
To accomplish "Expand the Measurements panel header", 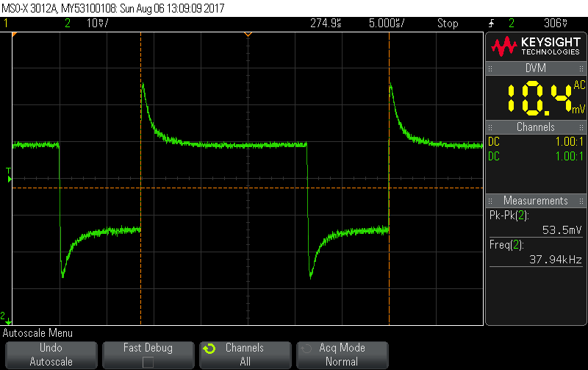I will pos(536,201).
